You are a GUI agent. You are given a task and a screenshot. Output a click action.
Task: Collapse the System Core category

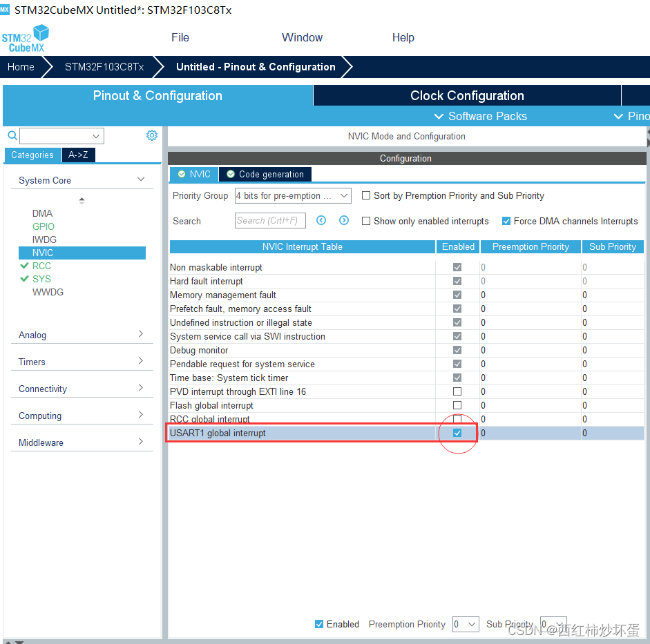(x=140, y=179)
